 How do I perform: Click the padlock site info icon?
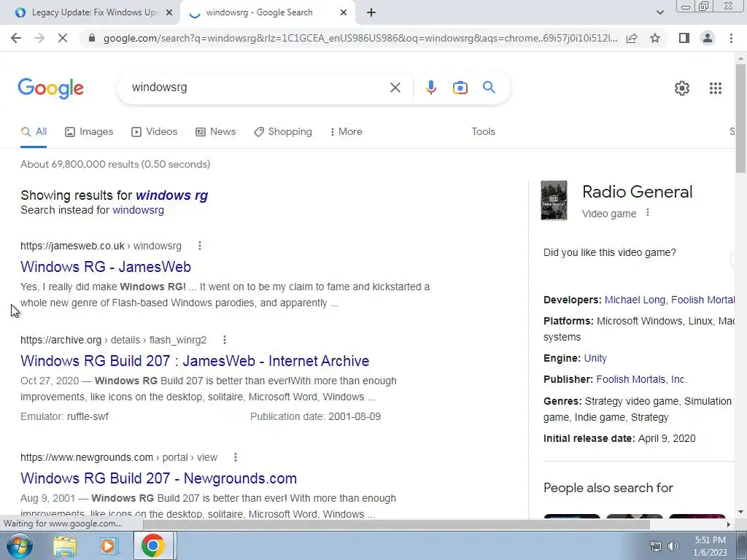[92, 38]
